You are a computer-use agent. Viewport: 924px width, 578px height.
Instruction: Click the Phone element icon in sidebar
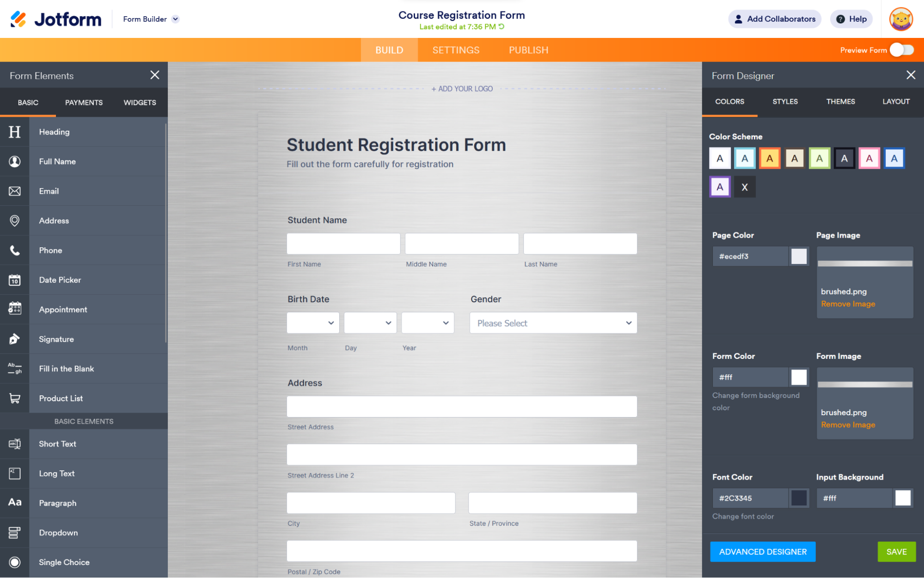click(x=15, y=250)
